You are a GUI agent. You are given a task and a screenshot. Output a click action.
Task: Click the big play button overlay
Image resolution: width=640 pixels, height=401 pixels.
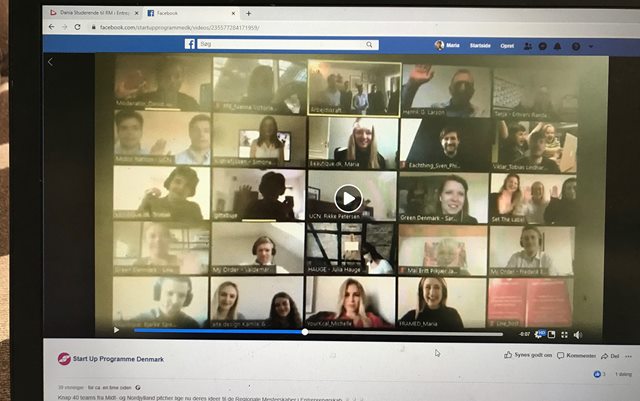pyautogui.click(x=348, y=198)
